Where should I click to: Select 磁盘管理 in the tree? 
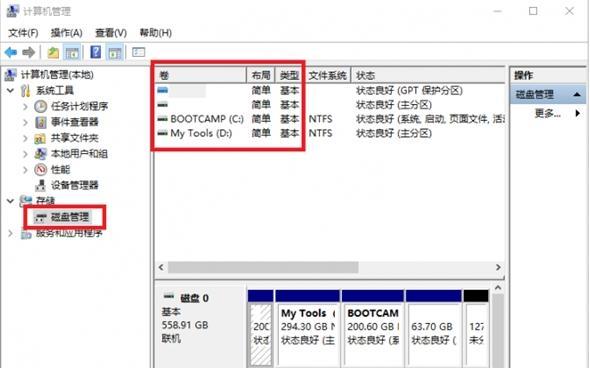click(70, 217)
